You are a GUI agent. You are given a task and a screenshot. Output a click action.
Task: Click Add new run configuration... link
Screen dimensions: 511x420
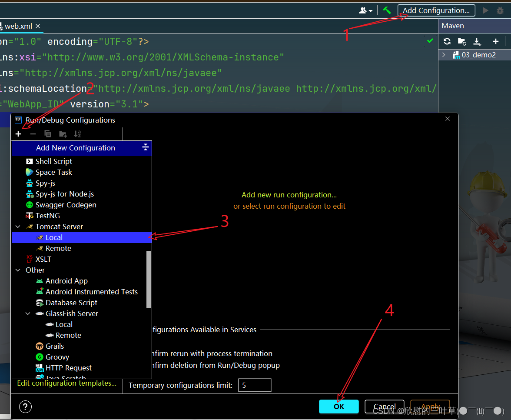coord(289,195)
